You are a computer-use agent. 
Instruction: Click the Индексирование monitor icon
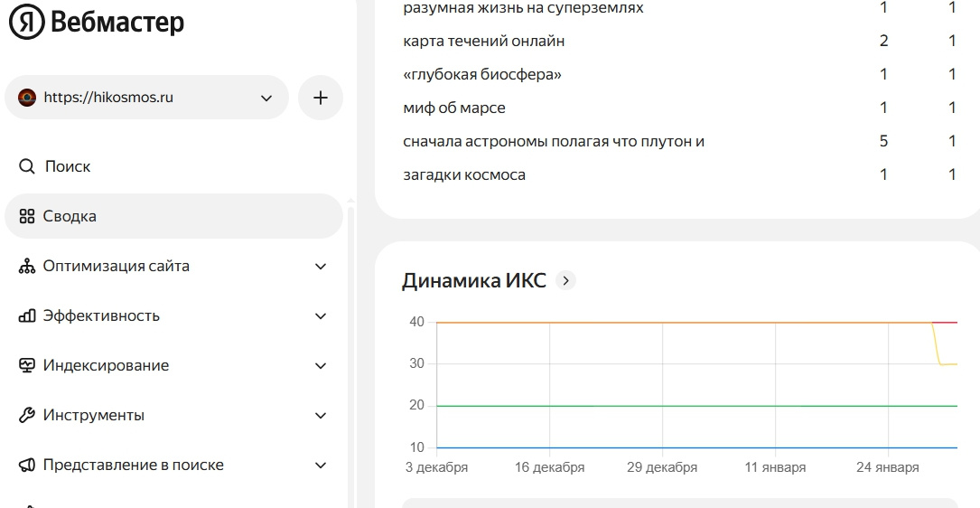pos(27,365)
